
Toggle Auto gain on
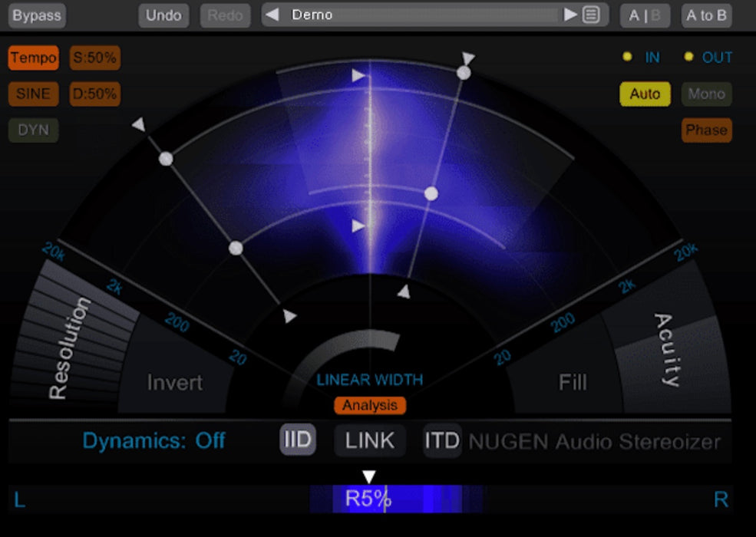click(645, 94)
